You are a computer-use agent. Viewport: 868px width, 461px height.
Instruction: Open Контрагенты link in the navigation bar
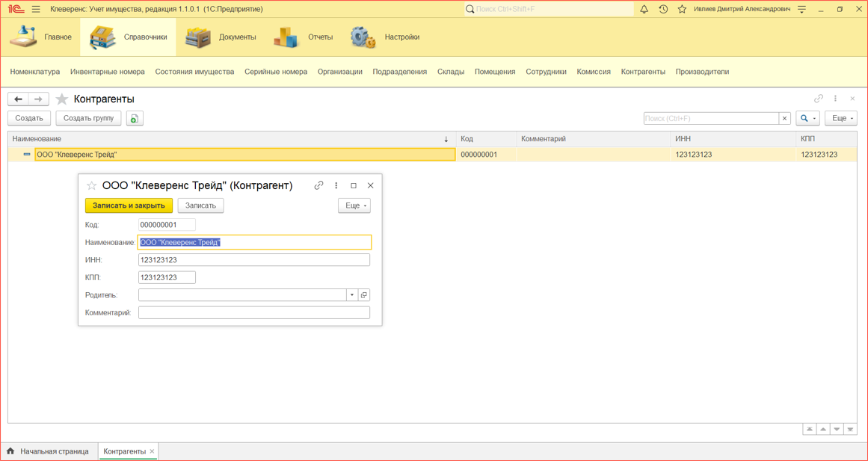click(643, 72)
